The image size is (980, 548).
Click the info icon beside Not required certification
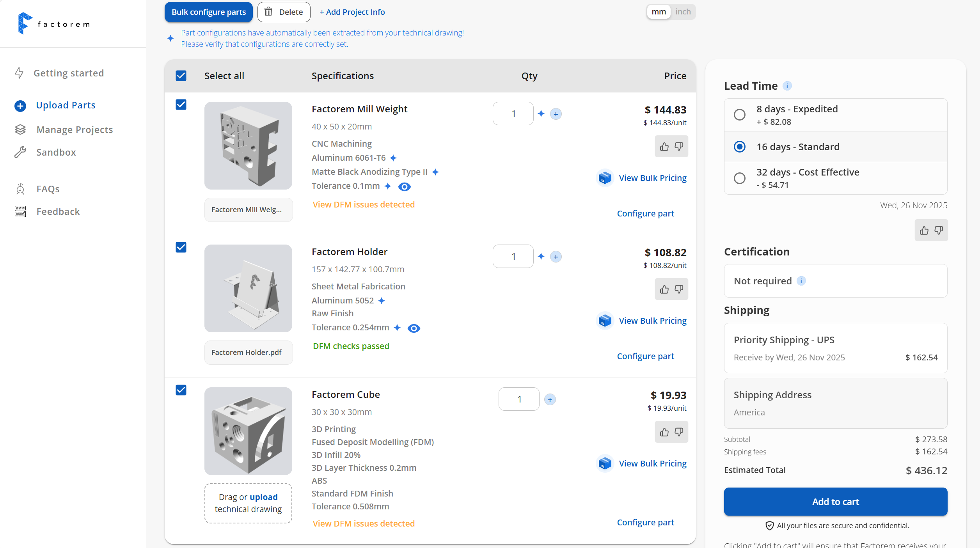(801, 281)
